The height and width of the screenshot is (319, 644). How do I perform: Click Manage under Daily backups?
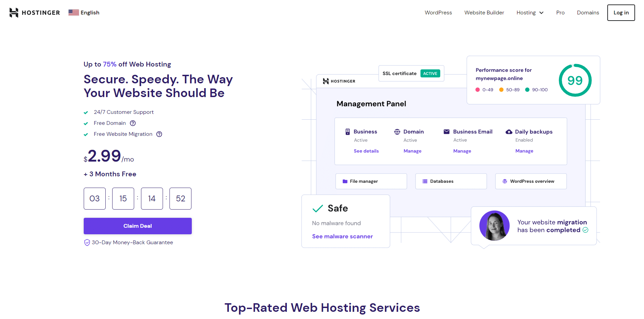click(x=524, y=151)
